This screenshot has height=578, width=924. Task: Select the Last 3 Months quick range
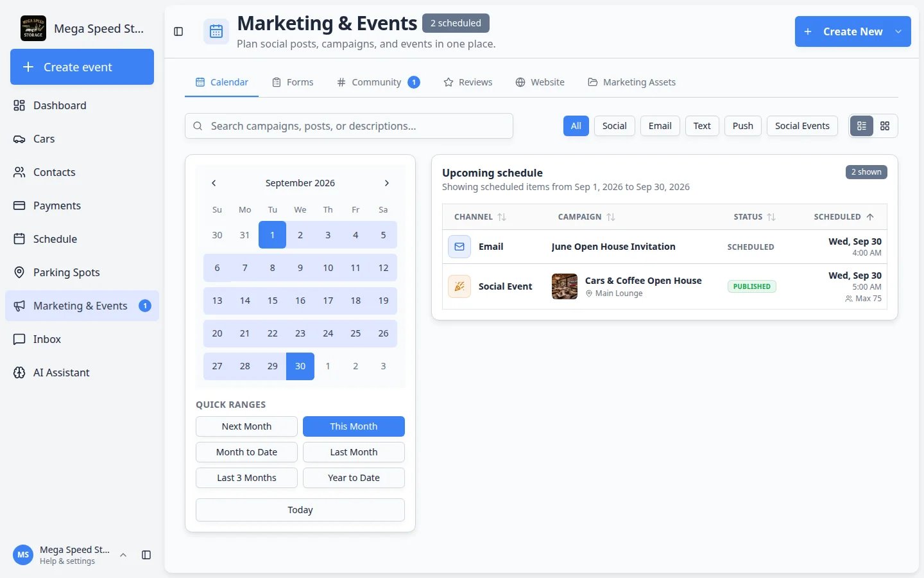pyautogui.click(x=246, y=478)
